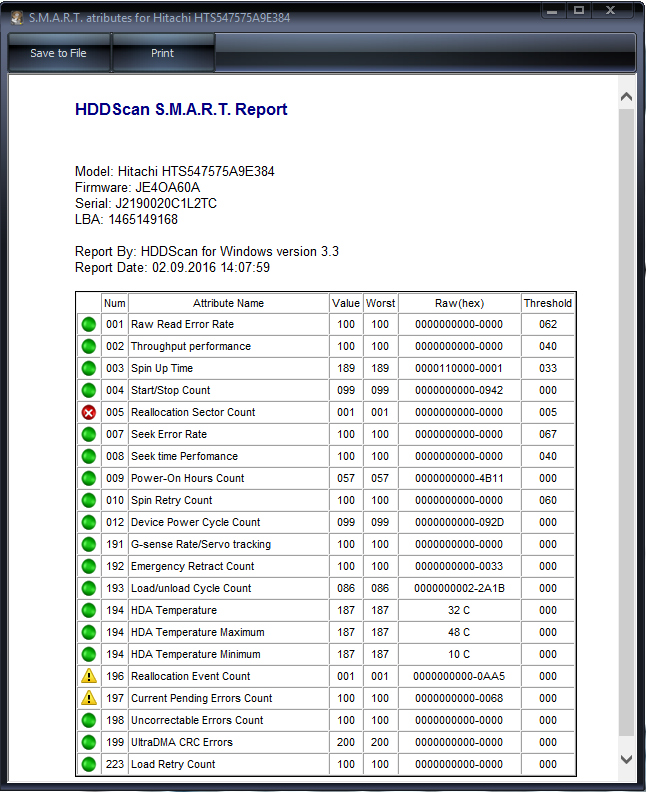Image resolution: width=646 pixels, height=792 pixels.
Task: Click green status icon for Load/unload Cycle Count
Action: coord(89,588)
